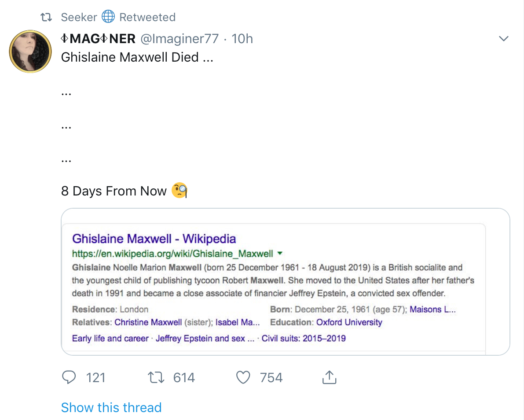The width and height of the screenshot is (524, 420).
Task: Click the 8 Days From Now tweet text
Action: pyautogui.click(x=114, y=191)
